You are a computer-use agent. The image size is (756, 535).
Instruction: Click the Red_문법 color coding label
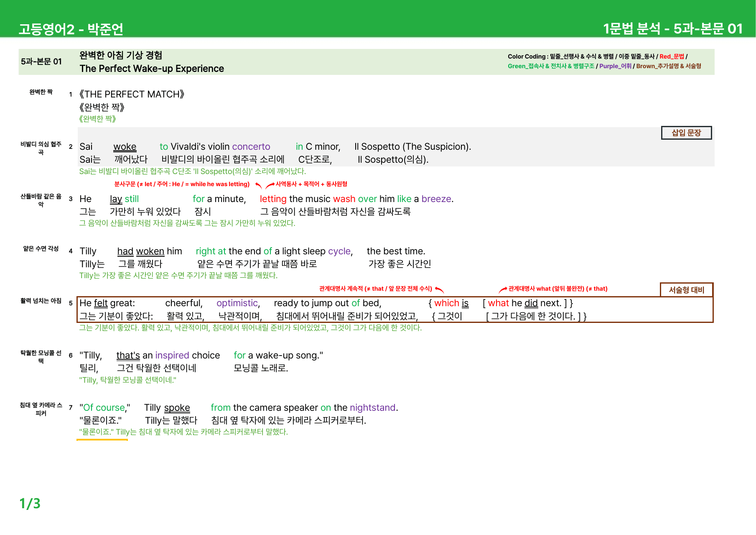click(672, 56)
